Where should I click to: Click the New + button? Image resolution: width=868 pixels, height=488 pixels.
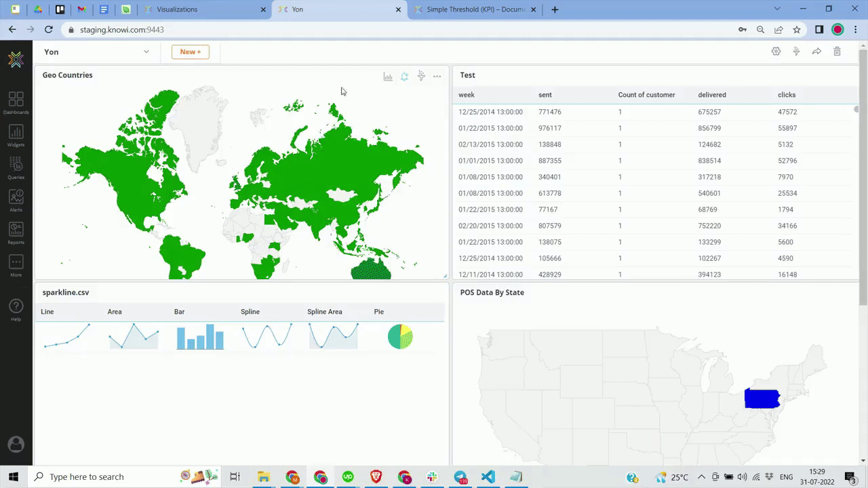pyautogui.click(x=190, y=52)
